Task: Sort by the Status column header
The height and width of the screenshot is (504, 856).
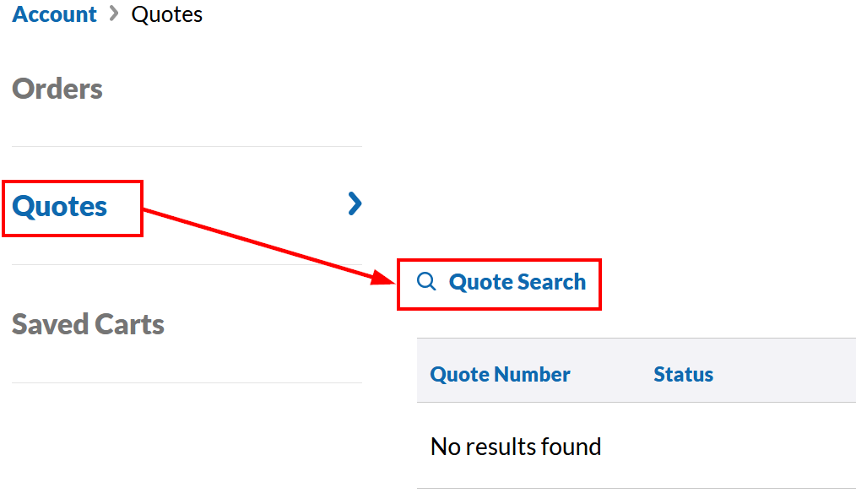Action: coord(683,374)
